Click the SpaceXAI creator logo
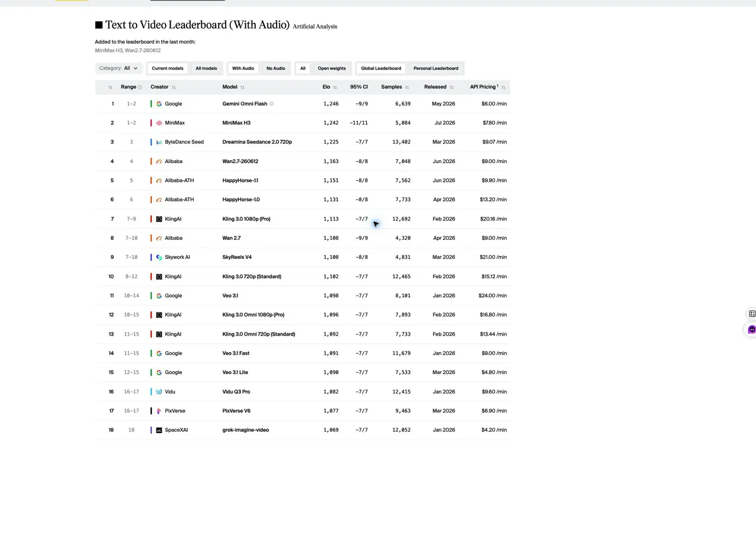Screen dimensions: 756x540 pos(159,430)
